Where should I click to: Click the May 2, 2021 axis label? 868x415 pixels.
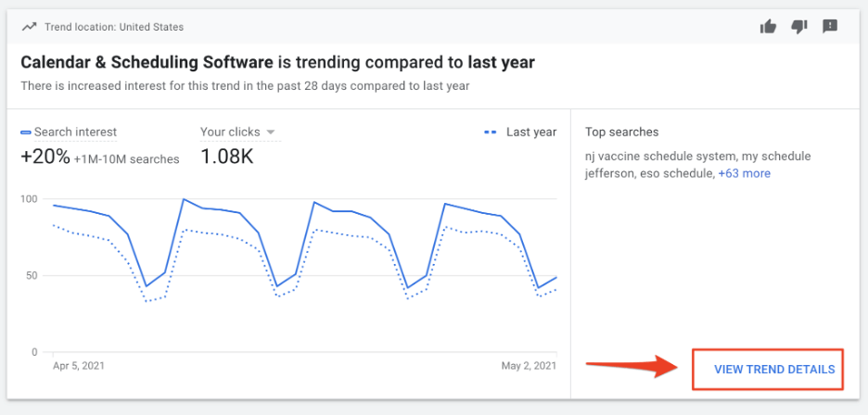pos(529,366)
